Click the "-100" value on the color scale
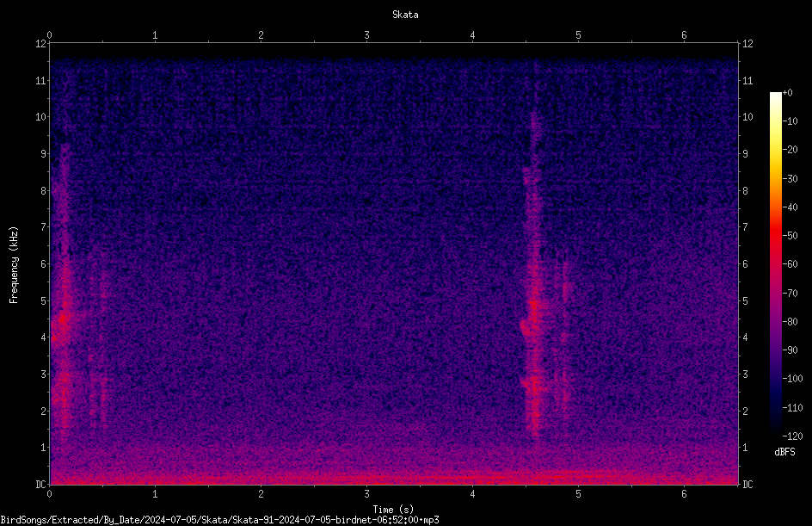Screen dimensions: 812x526 coord(792,379)
